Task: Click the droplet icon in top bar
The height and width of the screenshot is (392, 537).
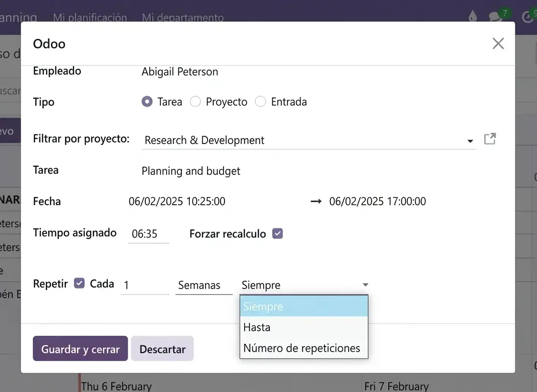Action: point(472,16)
